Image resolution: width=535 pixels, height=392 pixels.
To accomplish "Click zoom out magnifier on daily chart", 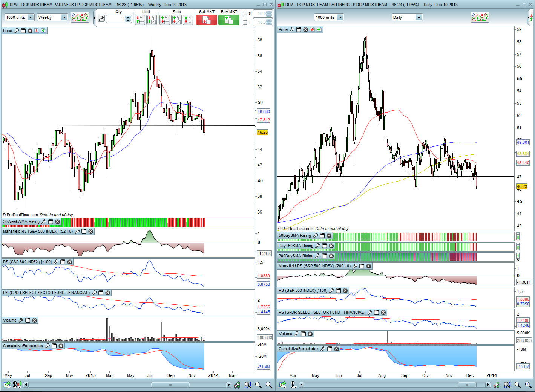I will tap(518, 385).
